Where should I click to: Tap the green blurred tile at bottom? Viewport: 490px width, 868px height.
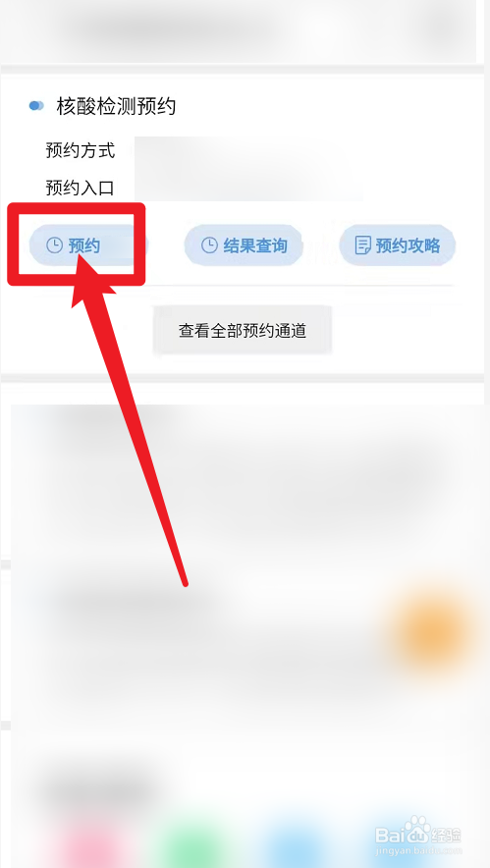(x=191, y=847)
